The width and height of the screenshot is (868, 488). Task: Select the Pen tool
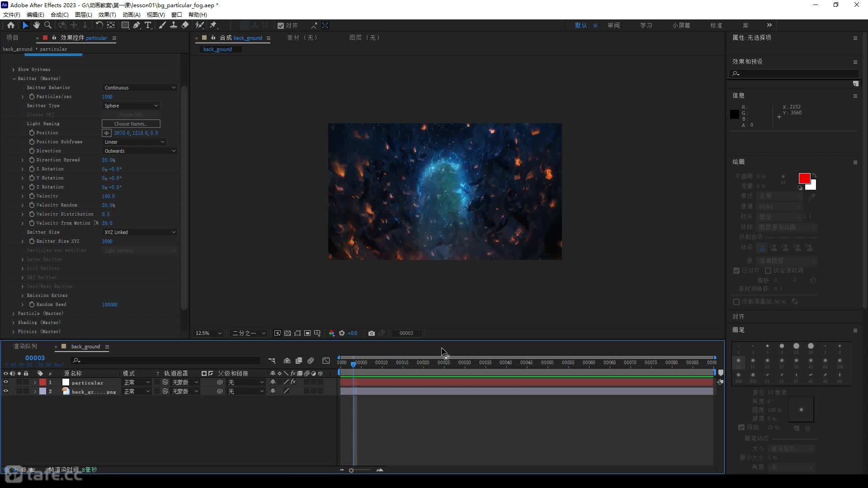(x=137, y=25)
